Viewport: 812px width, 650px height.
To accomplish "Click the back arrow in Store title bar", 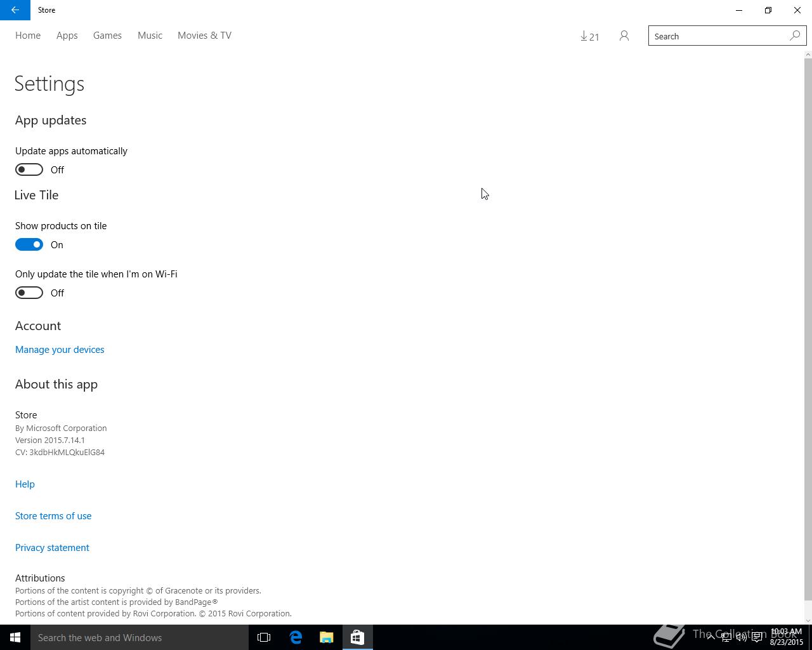I will click(x=15, y=10).
